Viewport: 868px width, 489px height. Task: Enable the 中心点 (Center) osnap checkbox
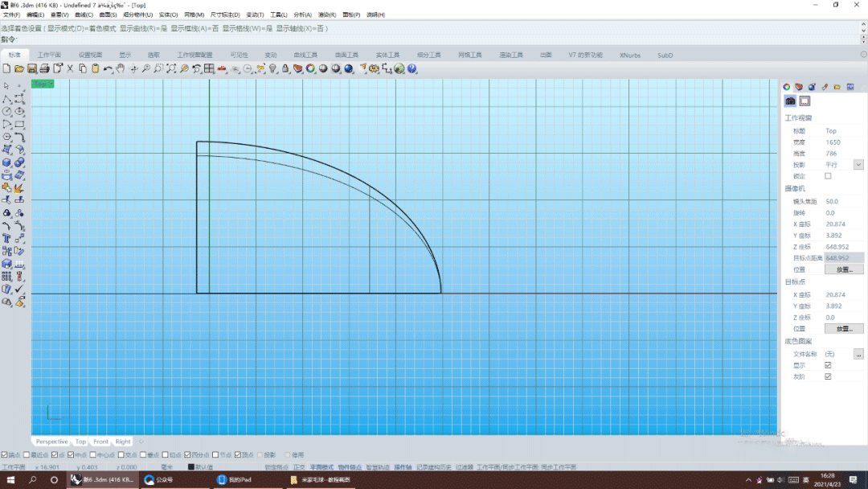92,454
